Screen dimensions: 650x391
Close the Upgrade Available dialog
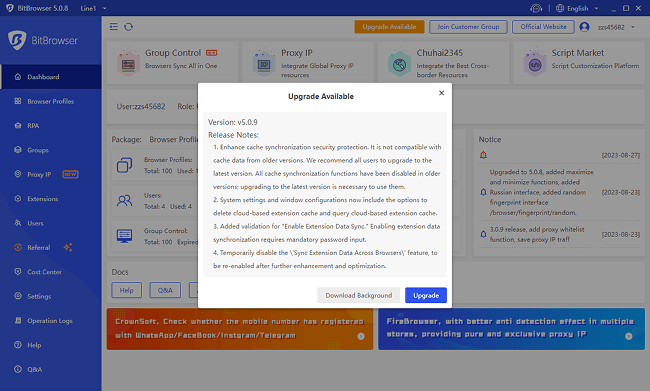click(x=441, y=93)
